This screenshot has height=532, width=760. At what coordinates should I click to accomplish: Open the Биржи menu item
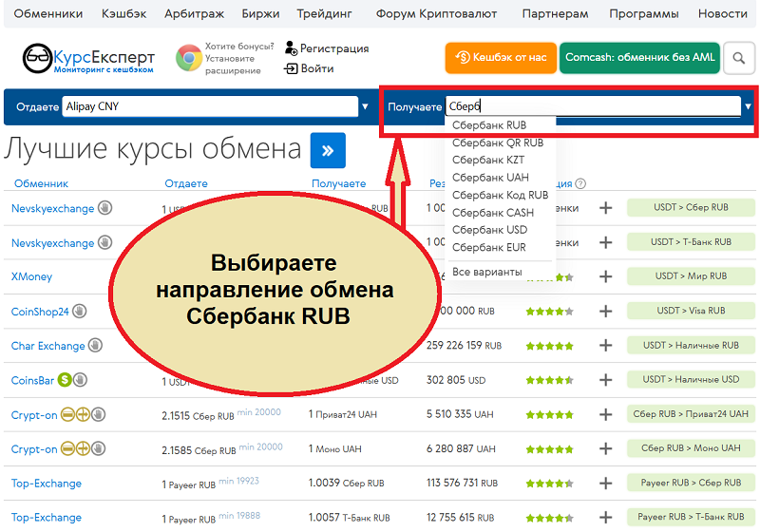pos(260,13)
